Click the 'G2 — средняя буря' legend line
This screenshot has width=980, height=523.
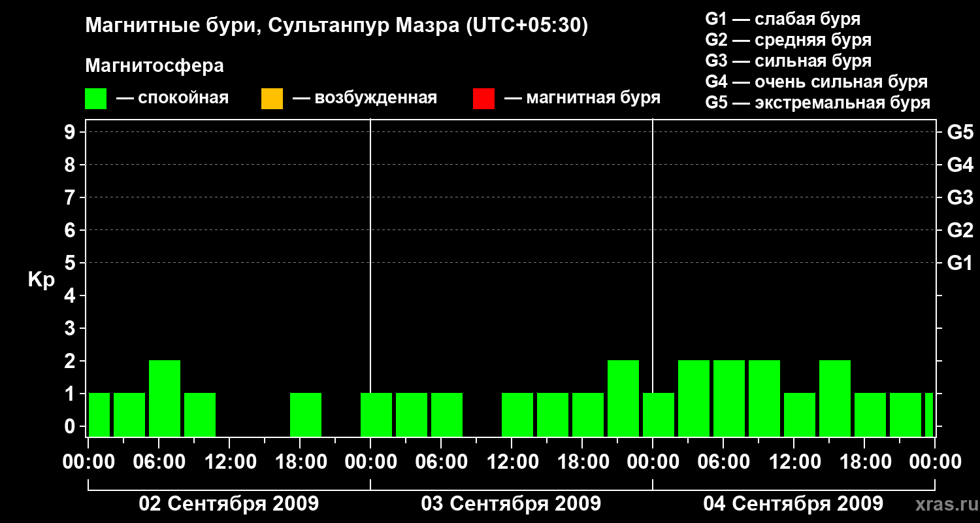789,40
